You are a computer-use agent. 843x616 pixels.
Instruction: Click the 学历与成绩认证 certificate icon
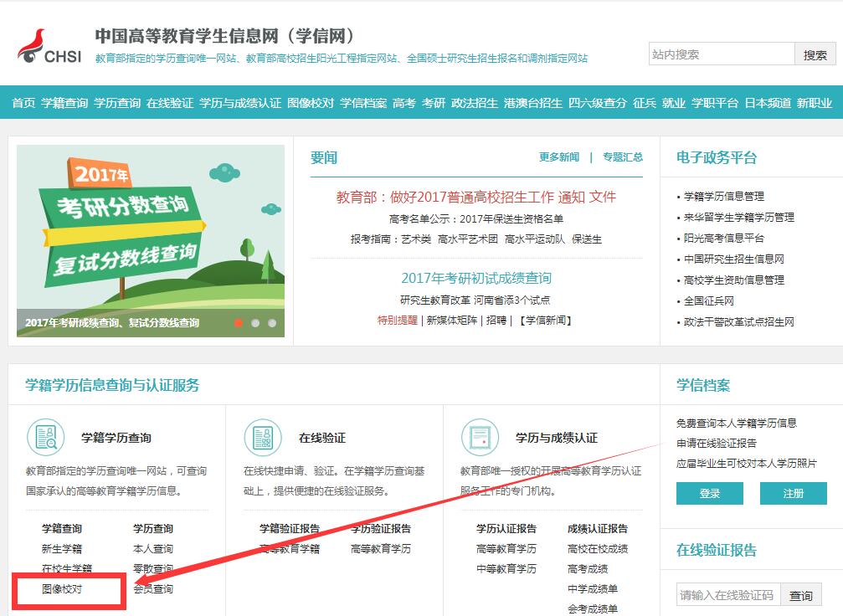click(x=480, y=437)
